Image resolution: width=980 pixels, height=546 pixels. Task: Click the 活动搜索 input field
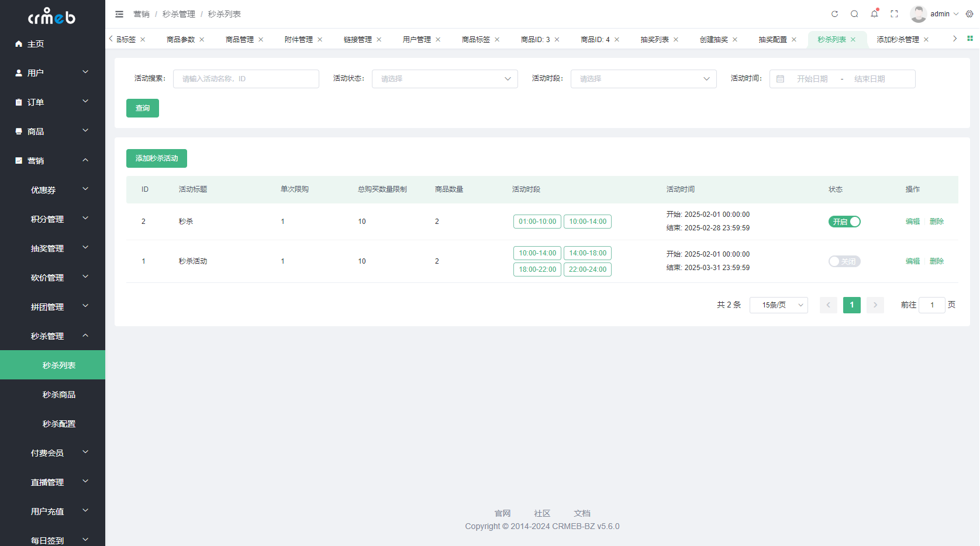point(246,79)
